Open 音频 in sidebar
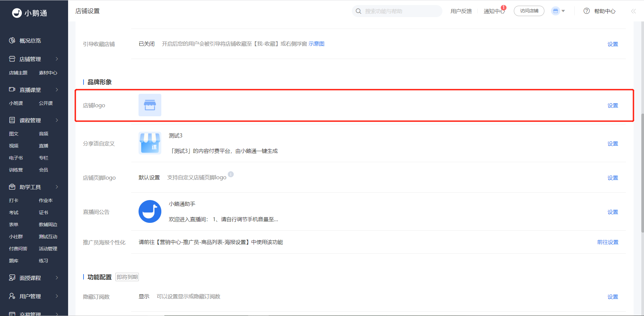Image resolution: width=644 pixels, height=316 pixels. 43,134
